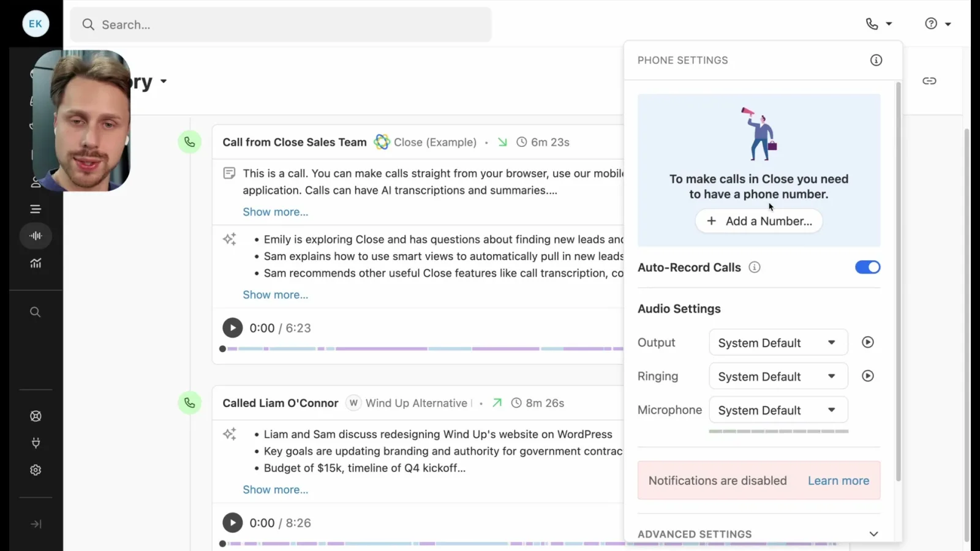Play the 8:26 call recording
The image size is (980, 551).
(232, 523)
